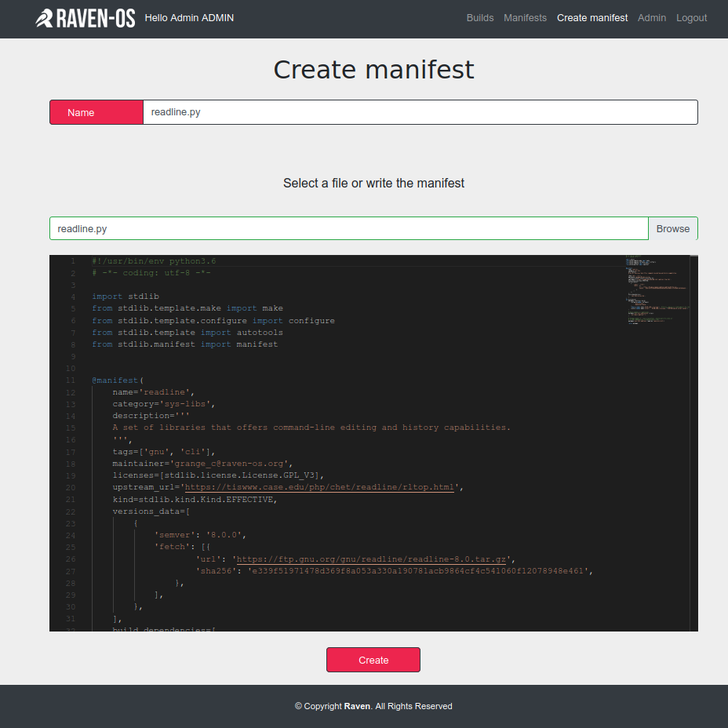Screen dimensions: 728x728
Task: Log out via the Logout link
Action: [x=691, y=18]
